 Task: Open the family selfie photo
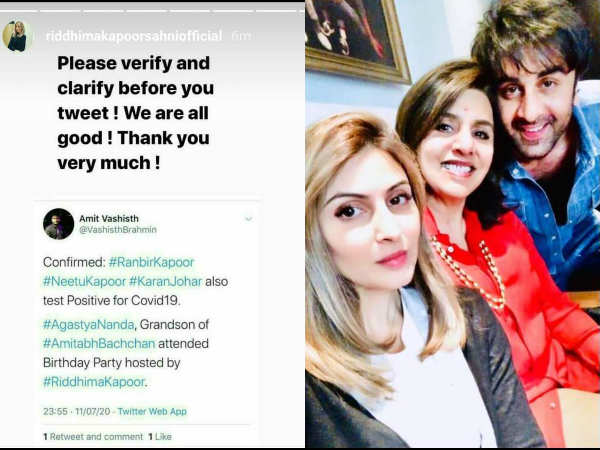453,225
